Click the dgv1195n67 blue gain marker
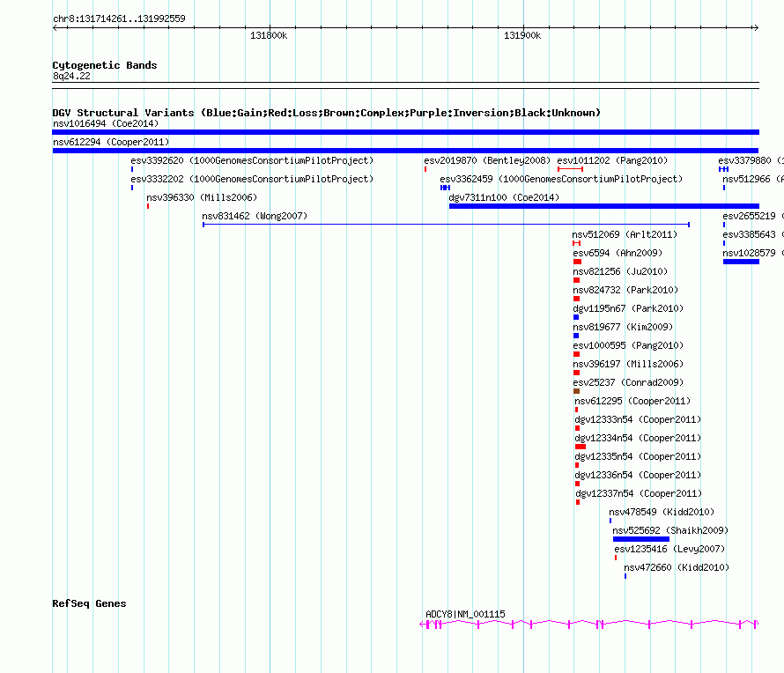The width and height of the screenshot is (784, 673). pos(576,317)
